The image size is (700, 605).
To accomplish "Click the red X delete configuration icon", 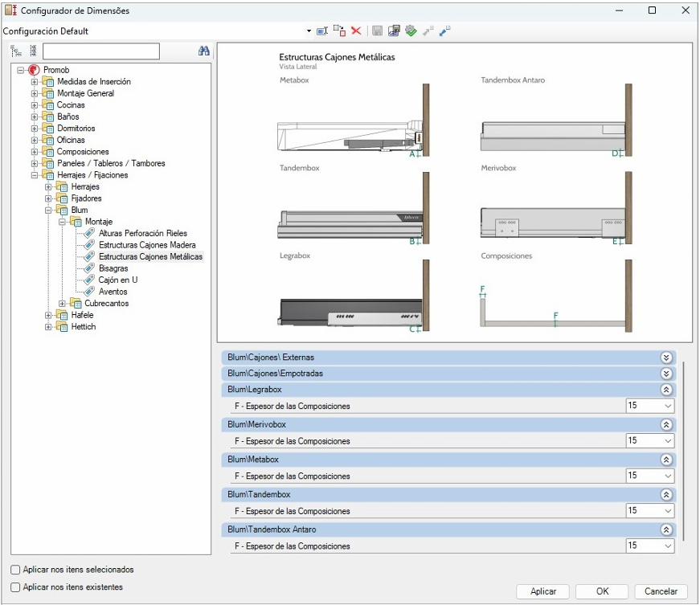I will click(x=356, y=31).
